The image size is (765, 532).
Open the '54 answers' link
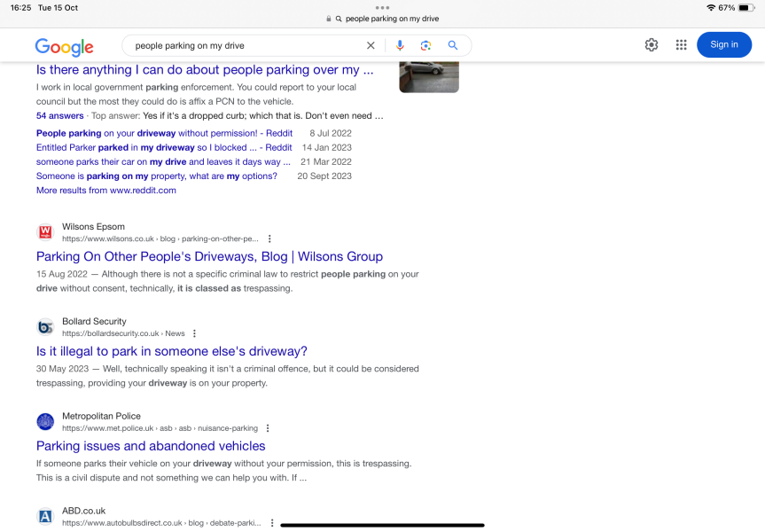60,115
